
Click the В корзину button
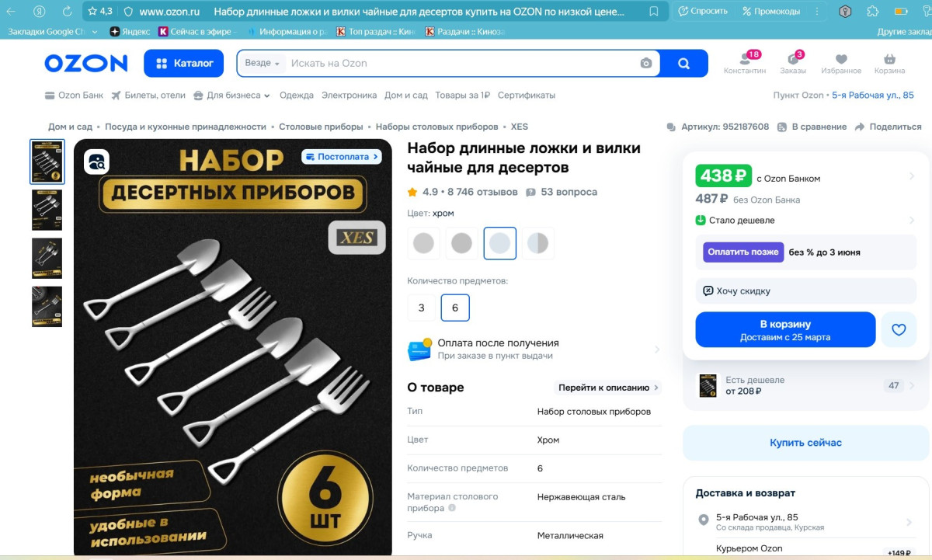[x=785, y=329]
